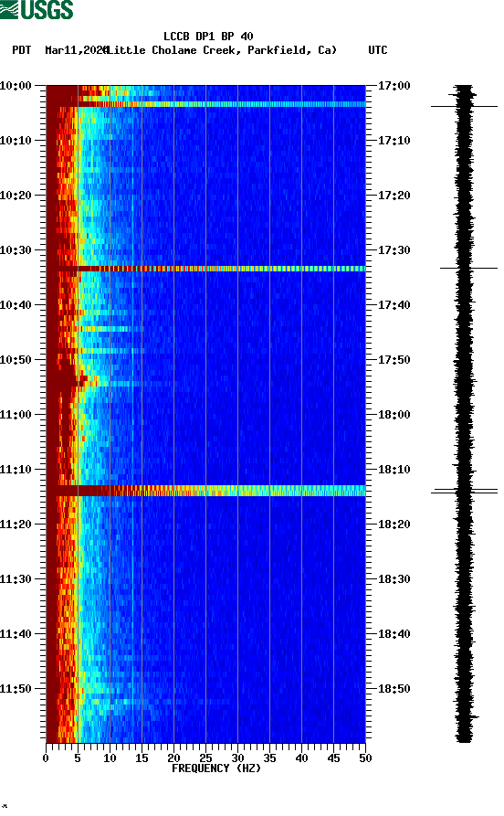Screen dimensions: 504x816
Task: Click the '17:40' UTC time label
Action: (x=394, y=305)
